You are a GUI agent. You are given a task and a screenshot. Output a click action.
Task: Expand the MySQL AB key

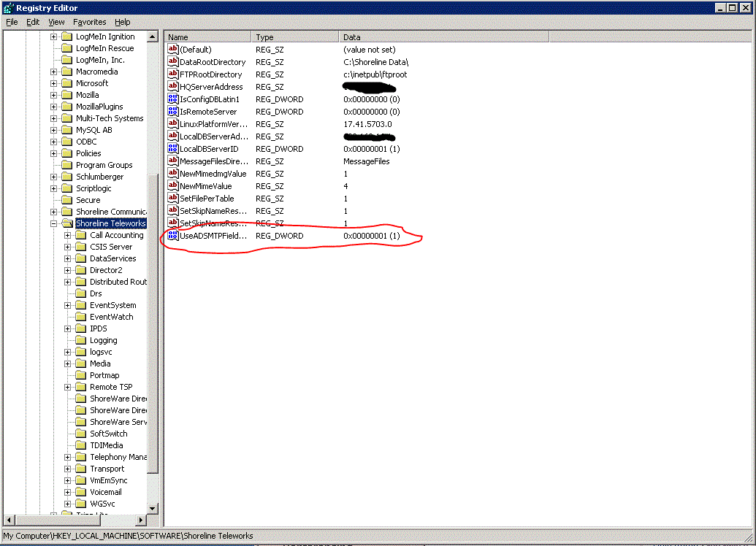pos(54,130)
